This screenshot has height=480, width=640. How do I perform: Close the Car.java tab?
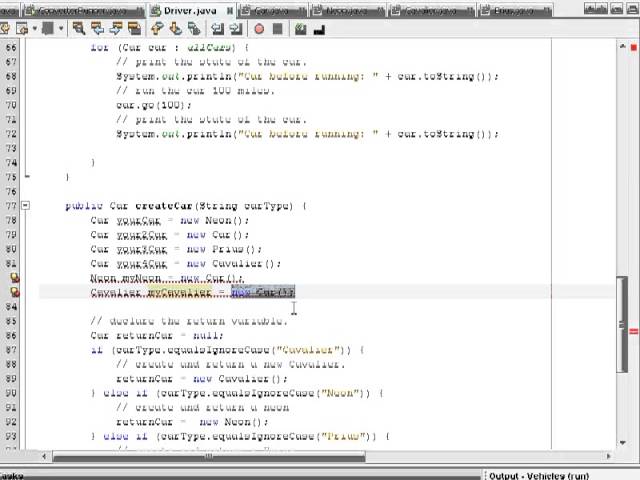pyautogui.click(x=302, y=11)
